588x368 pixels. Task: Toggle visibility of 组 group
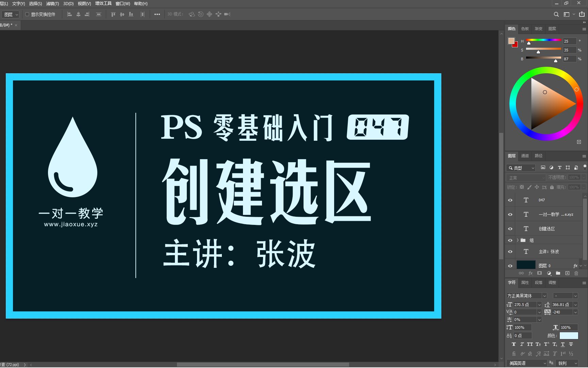tap(510, 240)
